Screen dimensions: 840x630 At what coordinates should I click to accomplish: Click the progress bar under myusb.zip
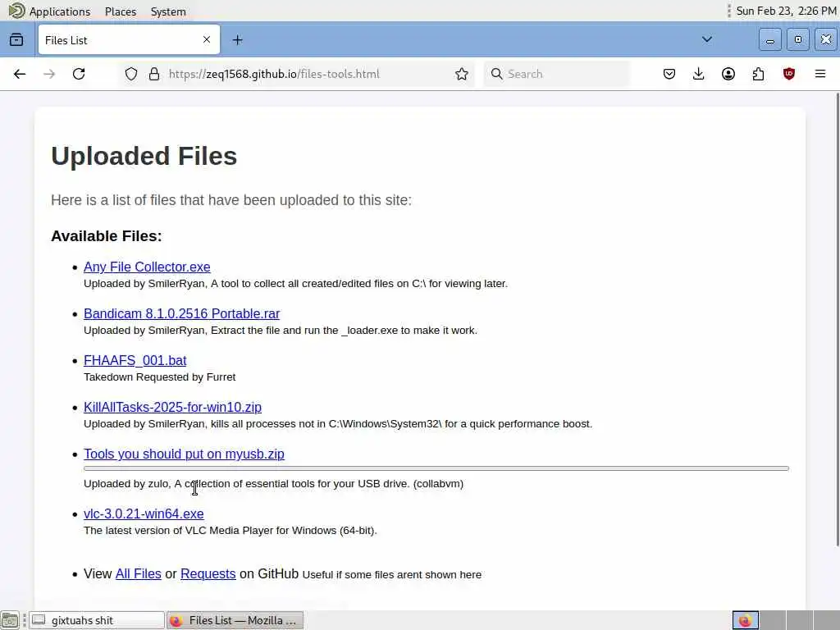[436, 468]
